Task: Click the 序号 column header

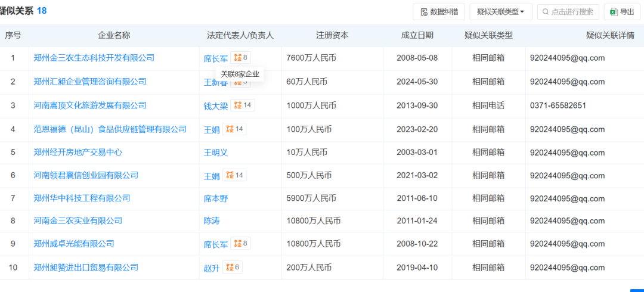Action: click(13, 35)
